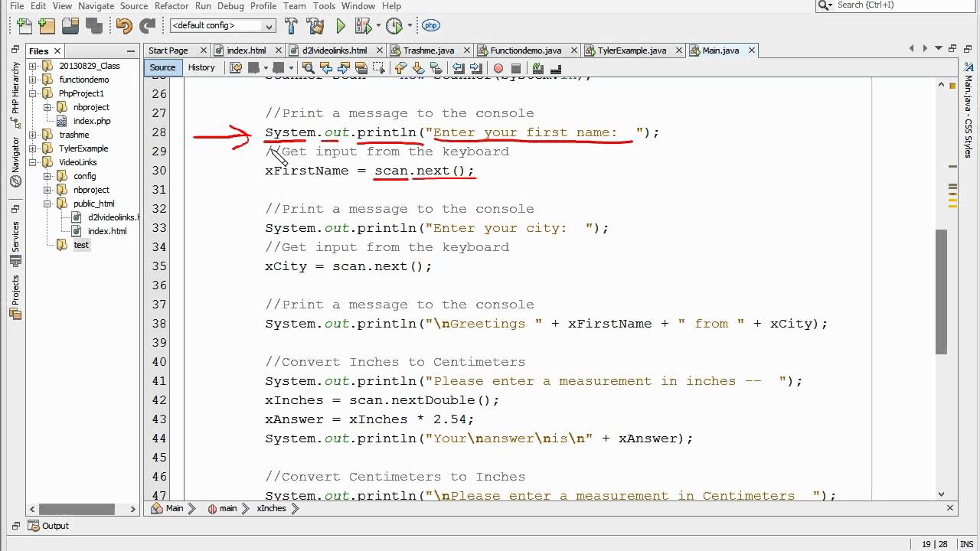Switch to the index.html editor tab

coord(247,51)
